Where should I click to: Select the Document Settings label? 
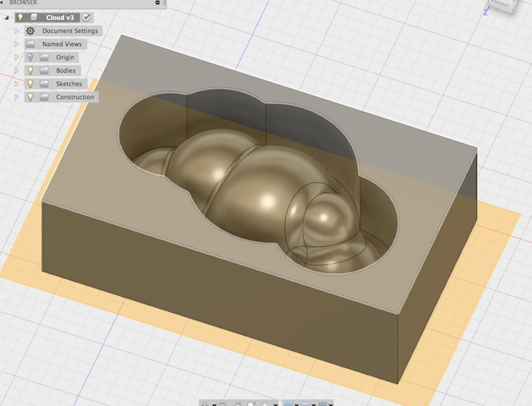click(70, 30)
